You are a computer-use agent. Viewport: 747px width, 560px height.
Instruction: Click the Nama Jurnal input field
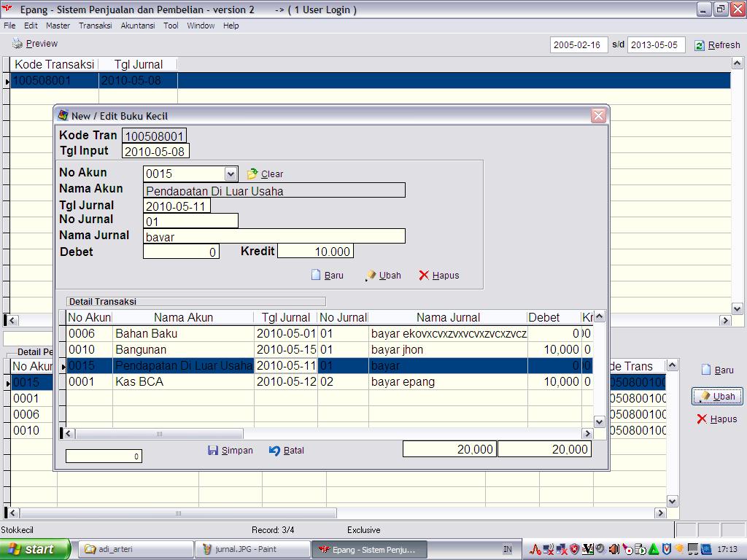click(x=274, y=236)
